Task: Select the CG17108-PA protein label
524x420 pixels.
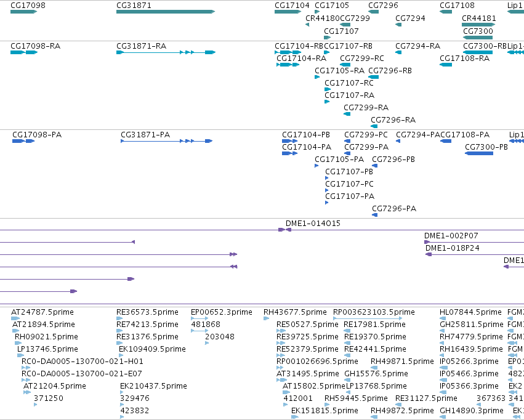Action: point(465,135)
